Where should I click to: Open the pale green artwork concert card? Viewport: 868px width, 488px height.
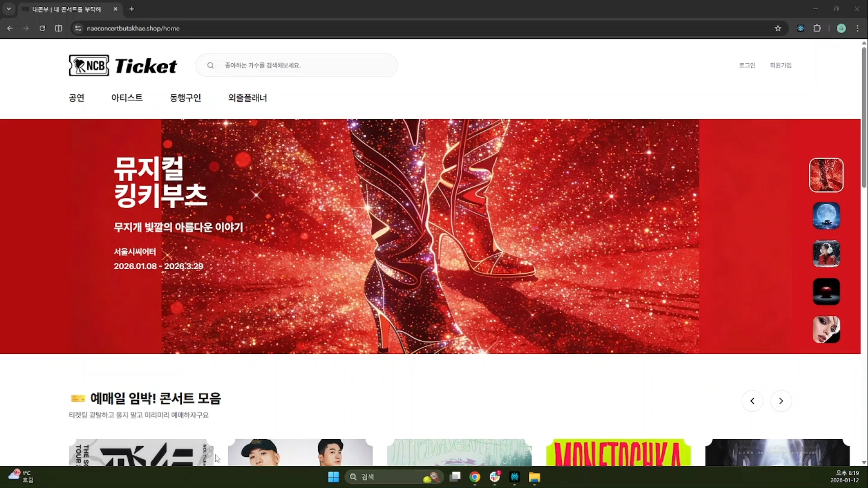pos(459,452)
